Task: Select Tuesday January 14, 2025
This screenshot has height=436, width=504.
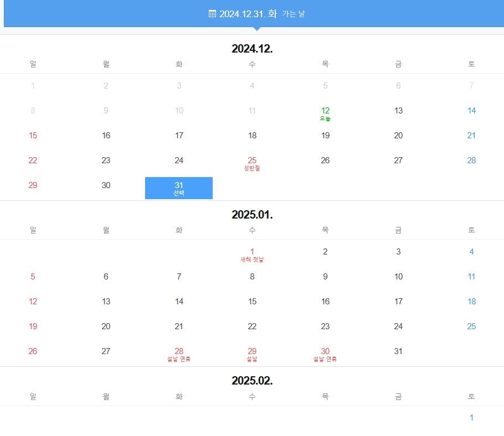Action: point(179,302)
